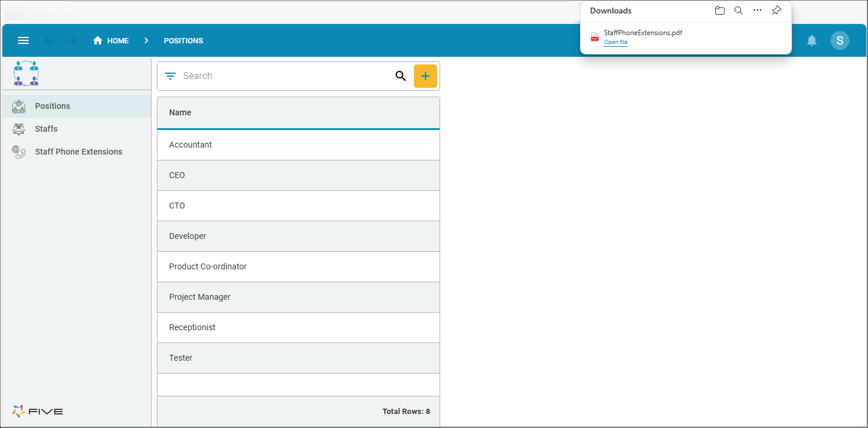Add a new position with plus button
This screenshot has width=868, height=428.
(x=425, y=76)
